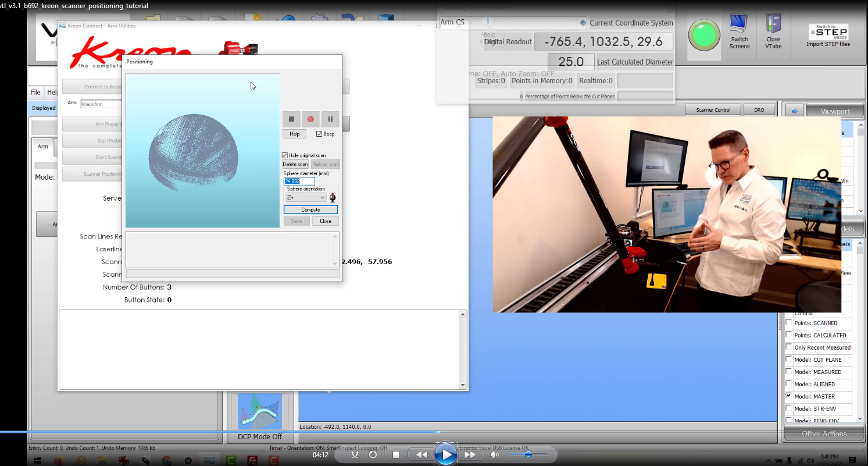This screenshot has height=466, width=868.
Task: Click the Switch Screens monitor icon
Action: (739, 24)
